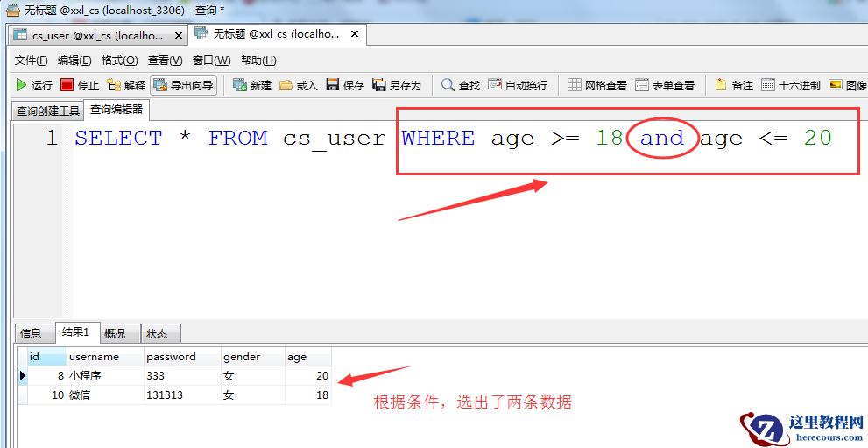Open the Export Wizard (导出向导)
The height and width of the screenshot is (448, 868).
184,85
